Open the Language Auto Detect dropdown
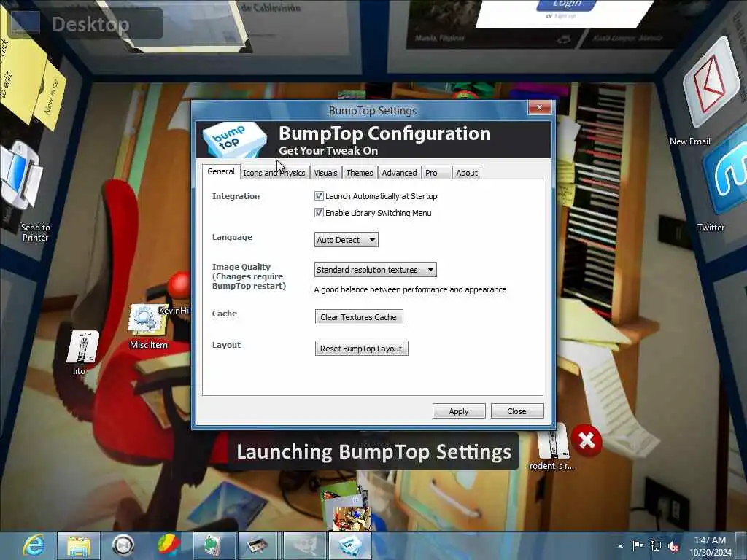 tap(346, 239)
